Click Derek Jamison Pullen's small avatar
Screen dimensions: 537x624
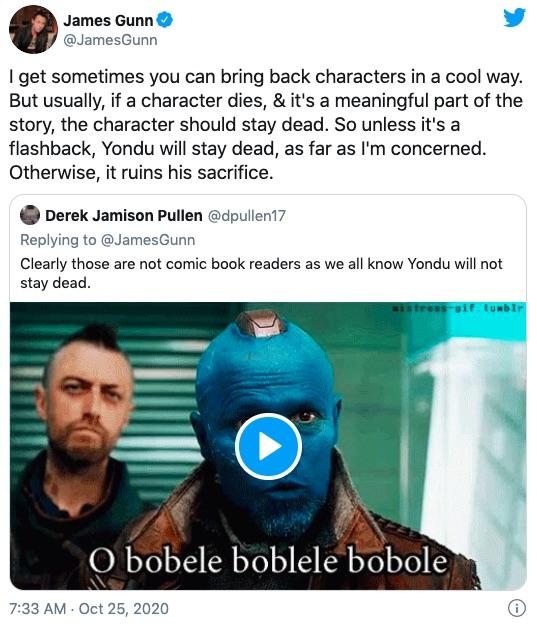(x=30, y=215)
